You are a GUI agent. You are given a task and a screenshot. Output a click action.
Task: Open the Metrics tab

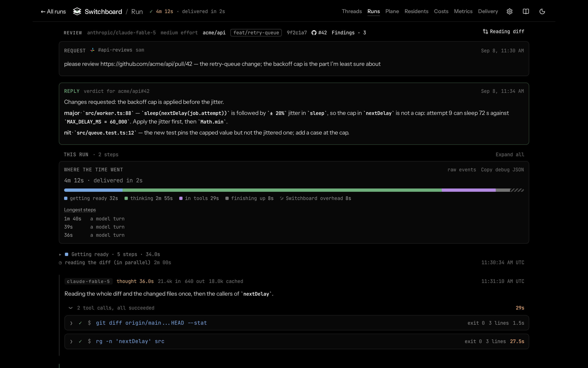463,11
